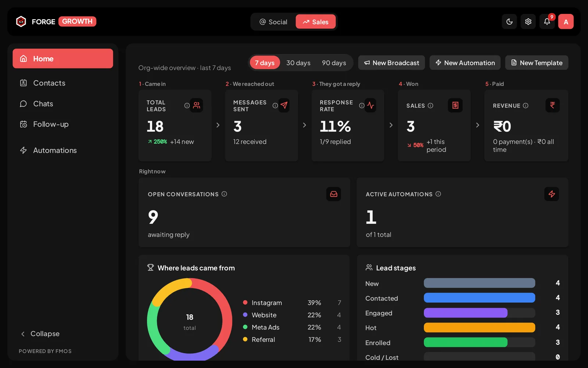Open notifications bell with 9 badge

[x=547, y=22]
